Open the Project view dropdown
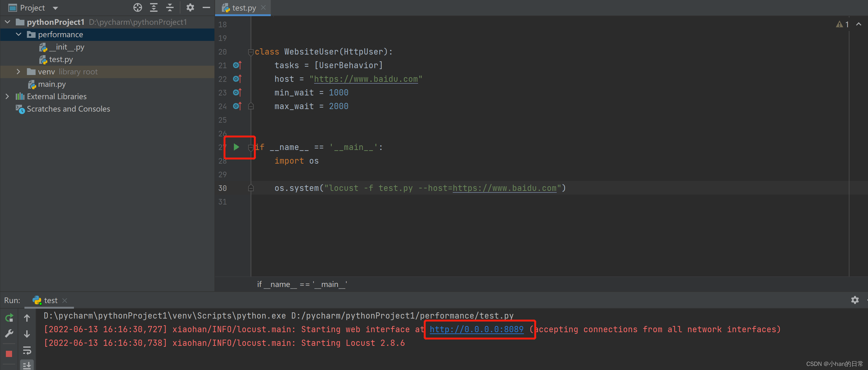Screen dimensions: 868x370 56,8
